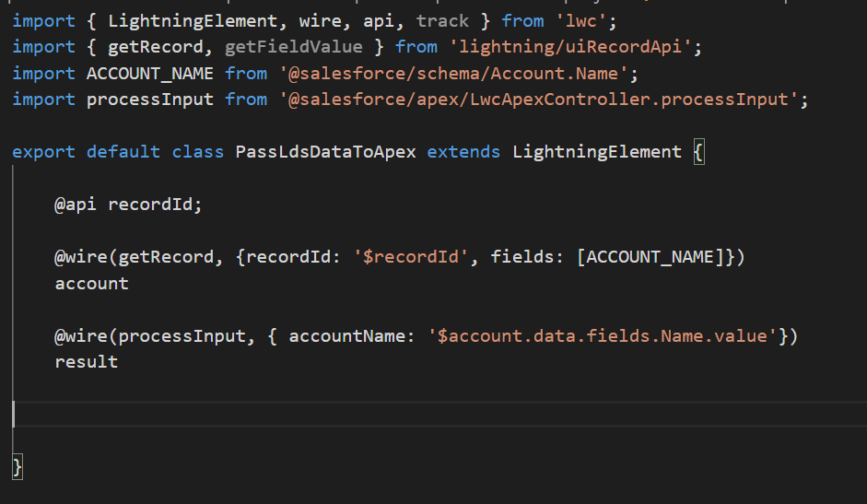Click the highlighted opening brace after LightningElement

(699, 152)
